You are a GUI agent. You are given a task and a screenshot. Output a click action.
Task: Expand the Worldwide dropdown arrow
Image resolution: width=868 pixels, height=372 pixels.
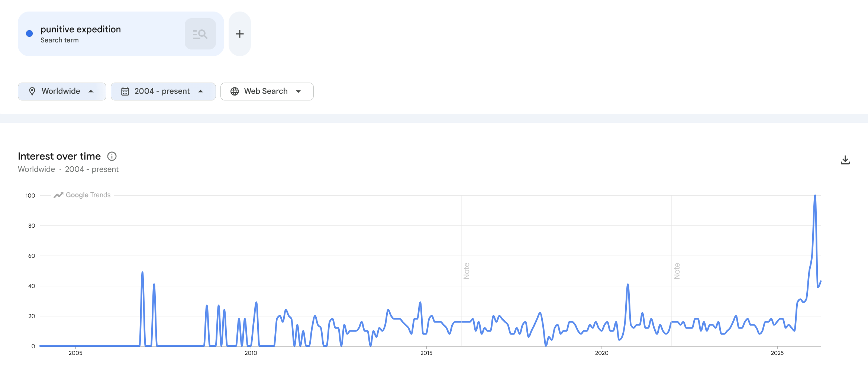tap(91, 92)
